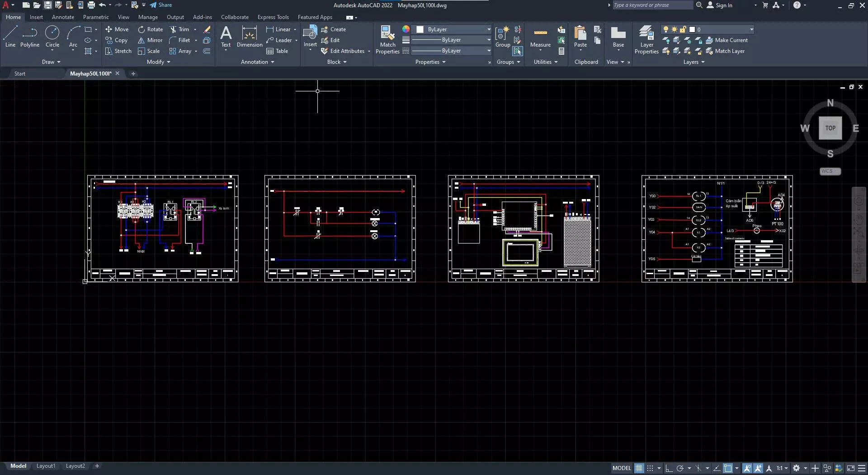Open the layer name dropdown list
The height and width of the screenshot is (475, 868).
pos(708,29)
